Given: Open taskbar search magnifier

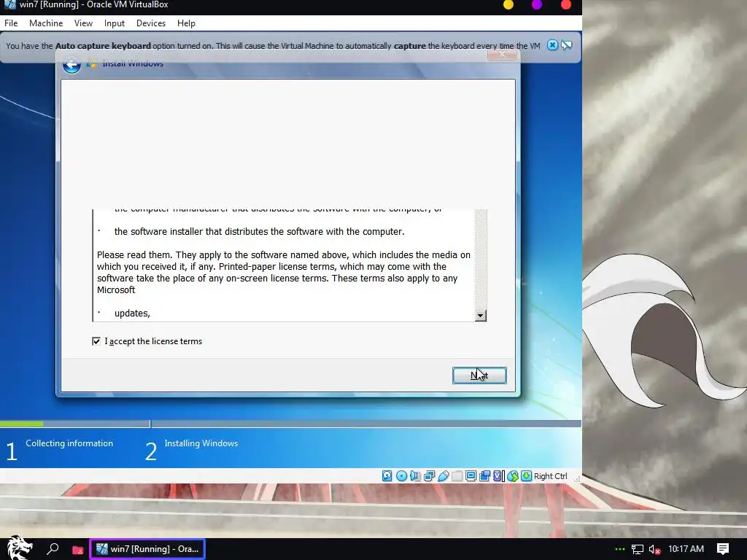Looking at the screenshot, I should pos(53,549).
